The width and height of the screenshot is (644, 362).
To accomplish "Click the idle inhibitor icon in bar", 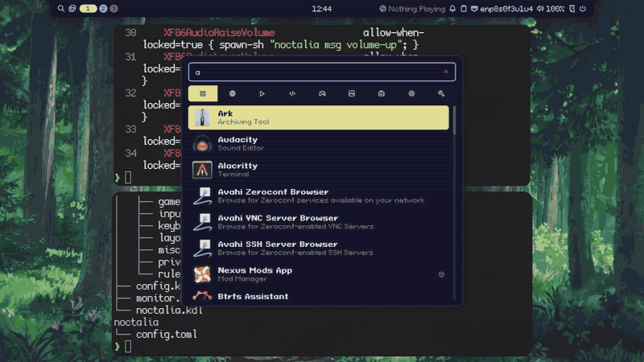I will (x=572, y=9).
